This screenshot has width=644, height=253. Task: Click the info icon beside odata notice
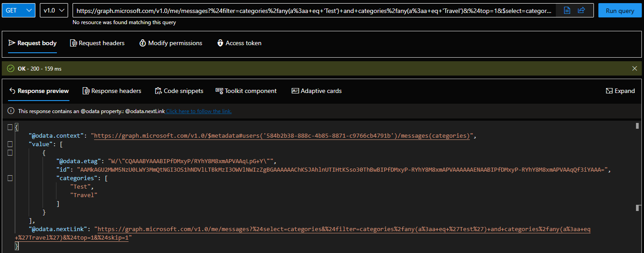11,111
